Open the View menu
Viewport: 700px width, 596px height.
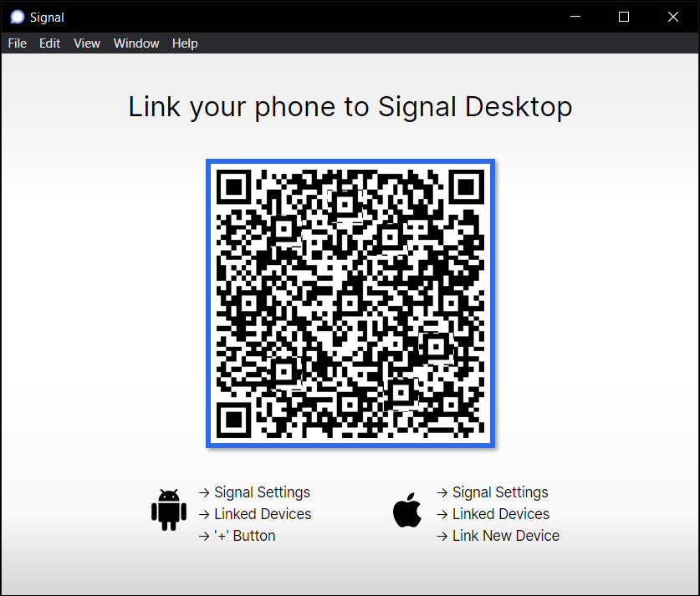pos(87,43)
